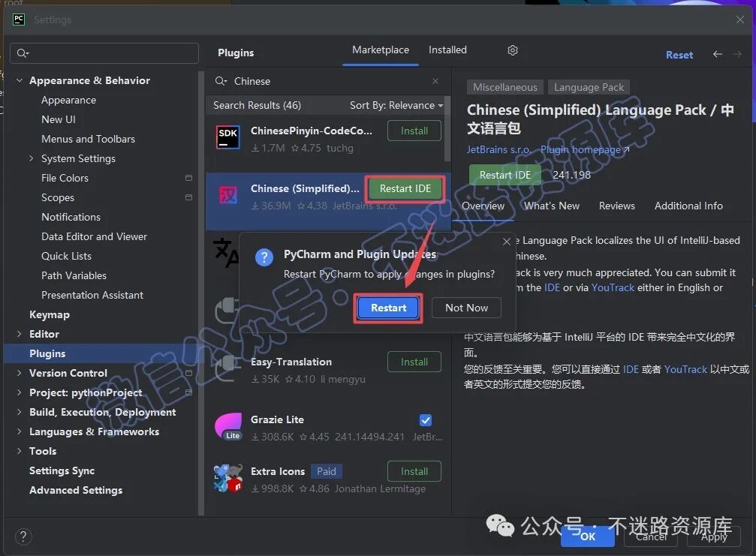Switch to the Marketplace tab
Screen dimensions: 756x556
(x=381, y=50)
